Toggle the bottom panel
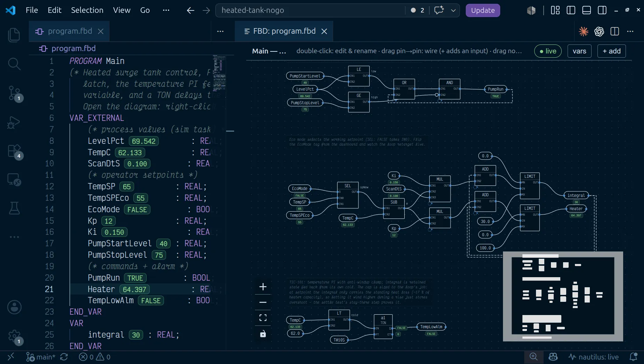644x364 pixels. coord(586,10)
